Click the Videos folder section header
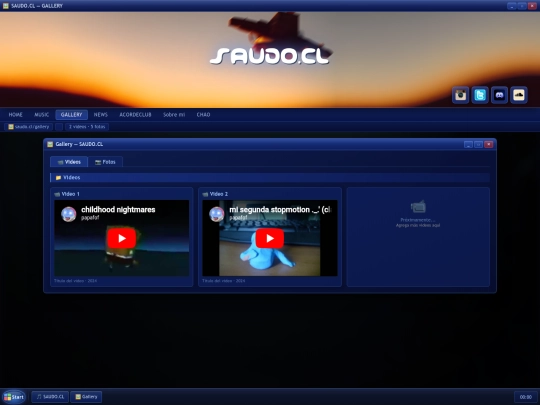 (x=270, y=177)
